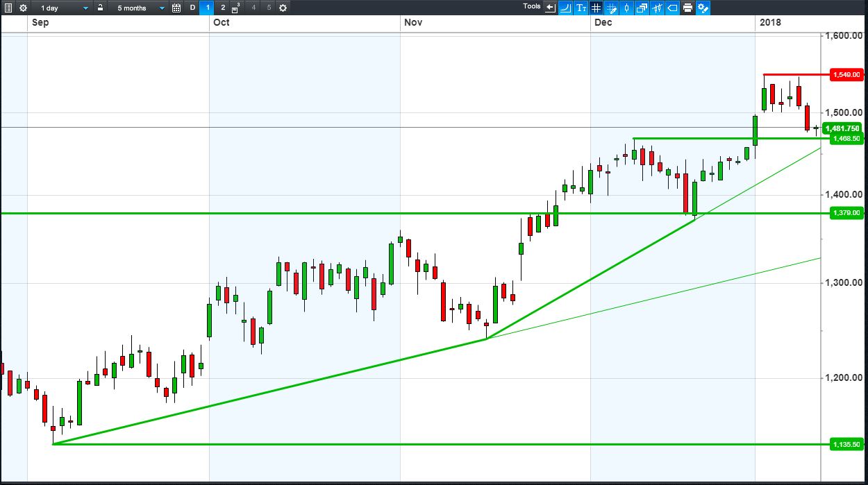Click the 'Oct' month label
This screenshot has width=868, height=485.
coord(222,23)
